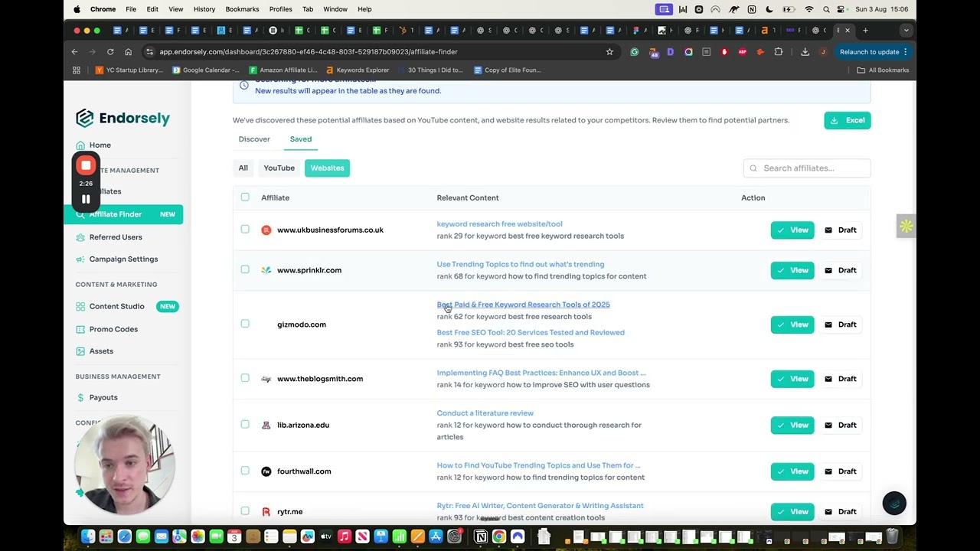The height and width of the screenshot is (551, 980).
Task: Open the History menu in menu bar
Action: [204, 9]
